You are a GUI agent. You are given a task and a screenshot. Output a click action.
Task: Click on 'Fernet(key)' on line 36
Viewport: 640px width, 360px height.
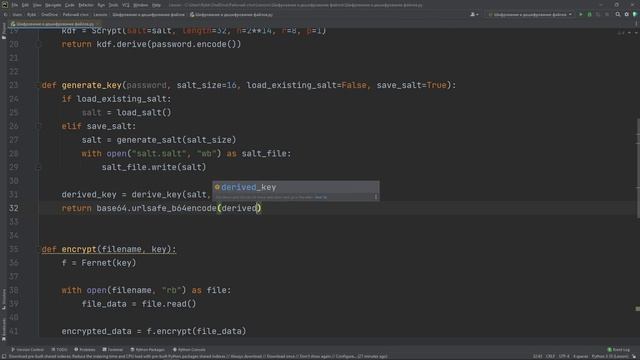109,263
